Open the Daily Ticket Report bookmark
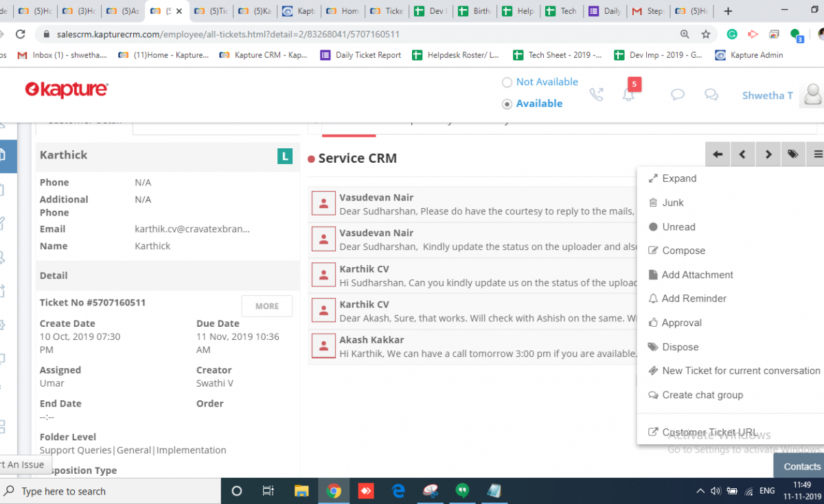 (x=360, y=55)
